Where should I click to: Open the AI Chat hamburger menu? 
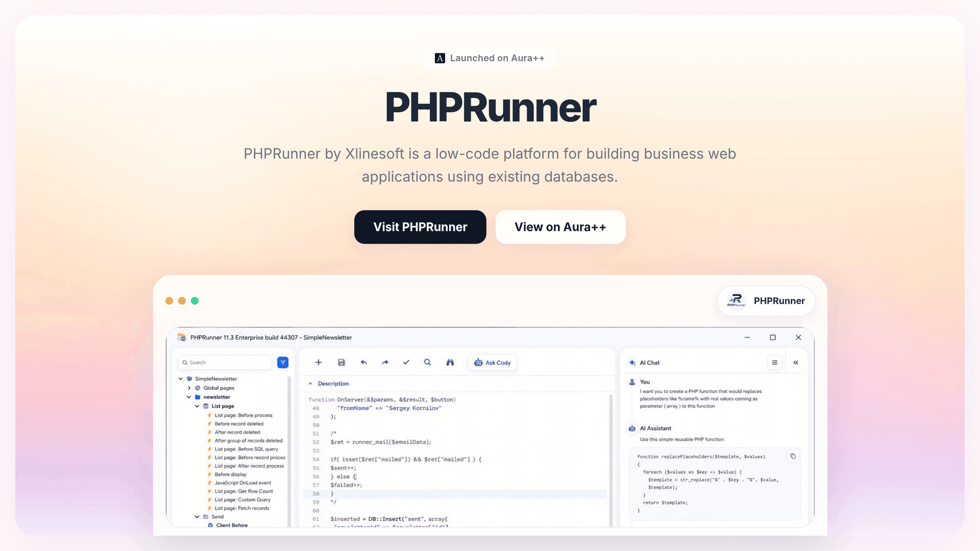click(x=775, y=363)
